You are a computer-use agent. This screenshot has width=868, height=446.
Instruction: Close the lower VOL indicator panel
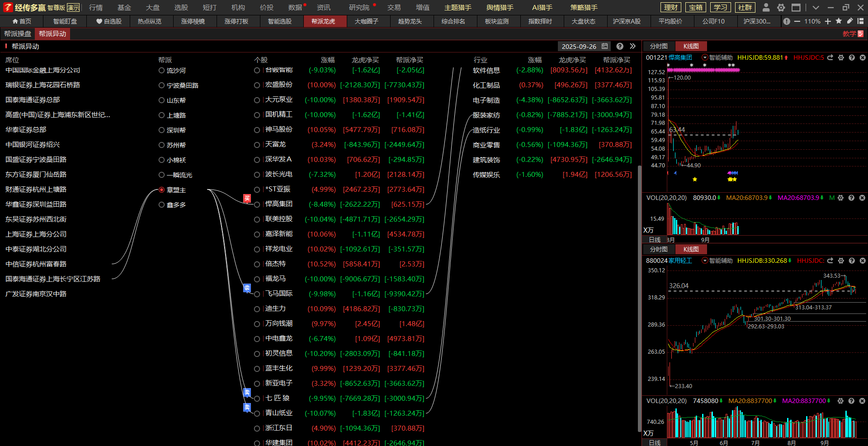862,401
